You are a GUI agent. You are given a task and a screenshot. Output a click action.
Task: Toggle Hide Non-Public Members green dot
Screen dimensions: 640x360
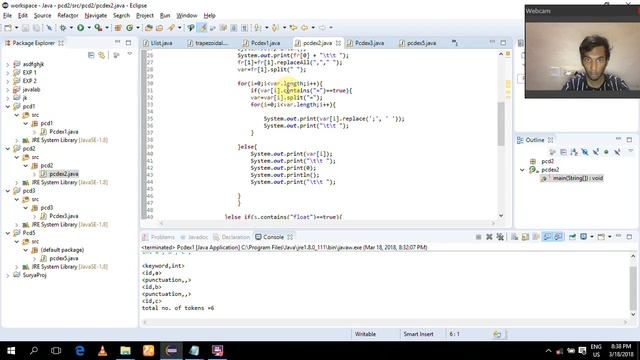pos(606,152)
